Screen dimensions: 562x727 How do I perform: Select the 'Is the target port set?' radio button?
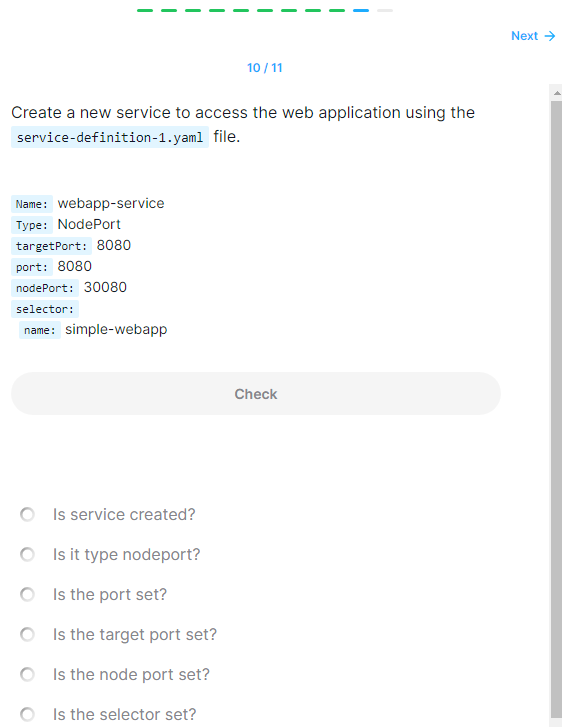(27, 634)
